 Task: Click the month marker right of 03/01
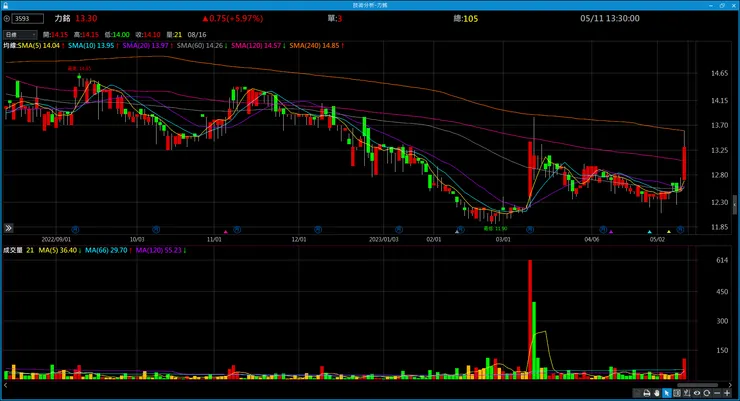530,230
